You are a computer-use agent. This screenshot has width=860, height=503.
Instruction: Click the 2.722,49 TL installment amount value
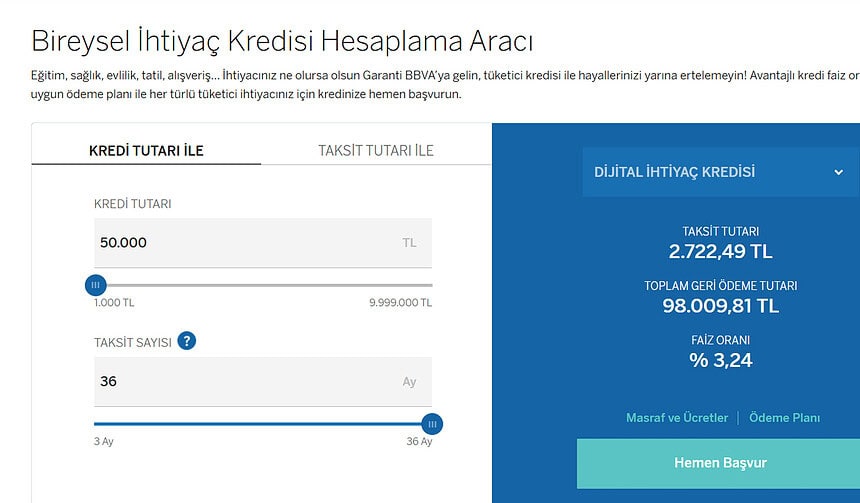coord(720,251)
